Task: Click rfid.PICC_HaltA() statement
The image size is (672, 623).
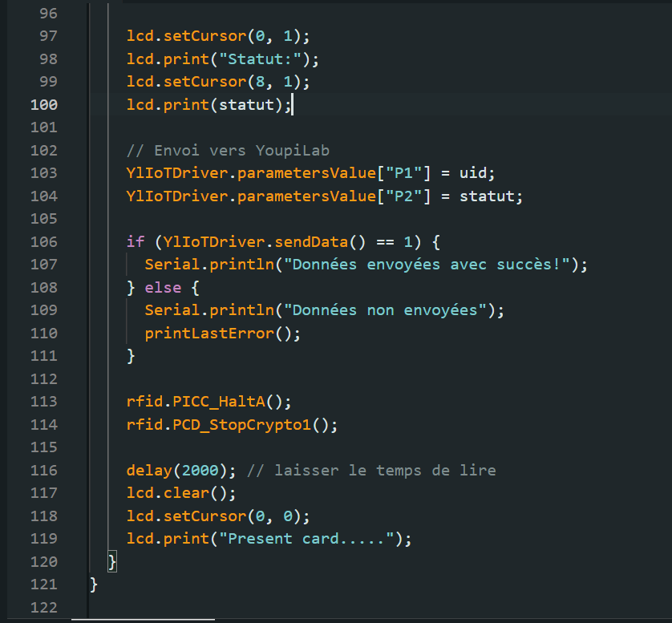Action: pos(208,402)
